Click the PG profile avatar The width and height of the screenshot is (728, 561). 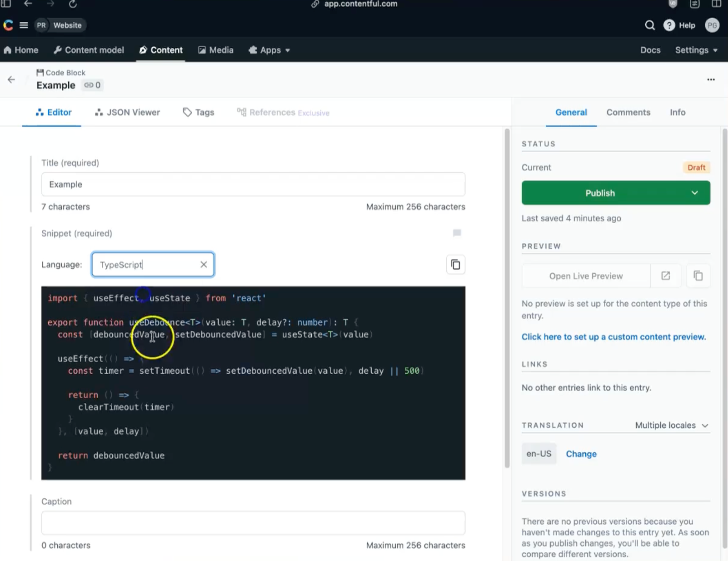[x=712, y=25]
